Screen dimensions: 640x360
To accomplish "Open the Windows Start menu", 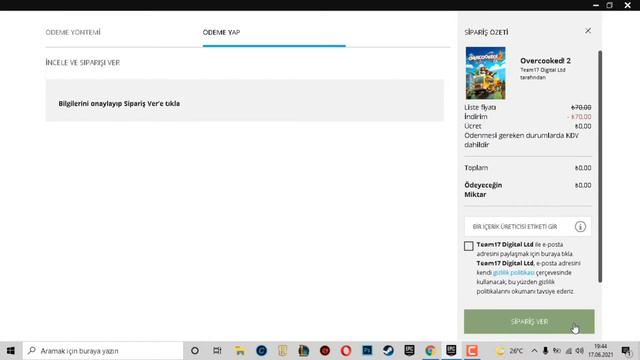I will (11, 351).
